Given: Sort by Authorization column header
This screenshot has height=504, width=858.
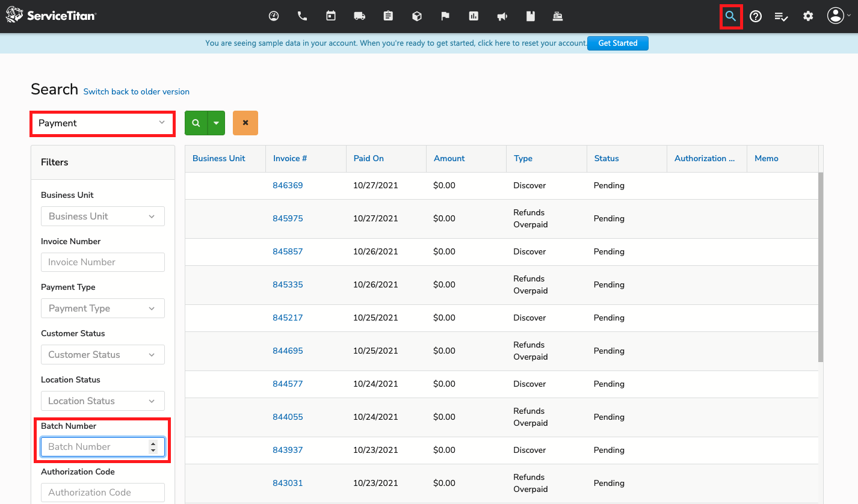Looking at the screenshot, I should 705,159.
